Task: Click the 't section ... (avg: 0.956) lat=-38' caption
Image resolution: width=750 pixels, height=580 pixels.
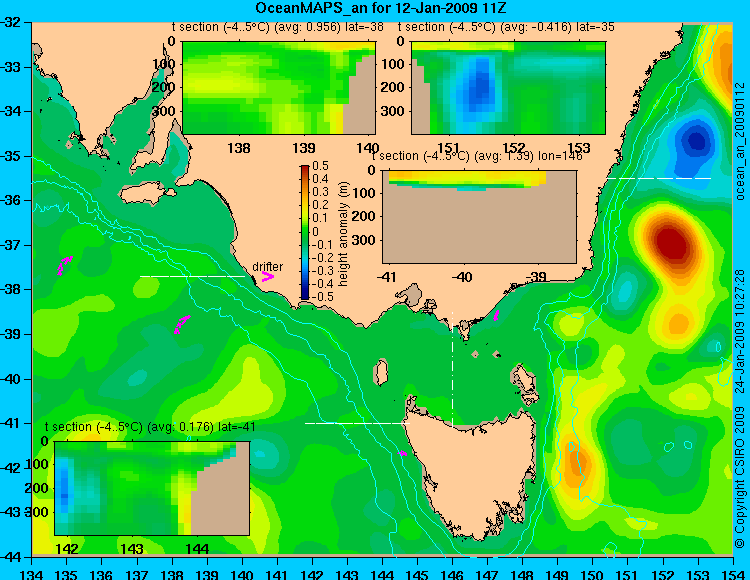Action: tap(278, 27)
